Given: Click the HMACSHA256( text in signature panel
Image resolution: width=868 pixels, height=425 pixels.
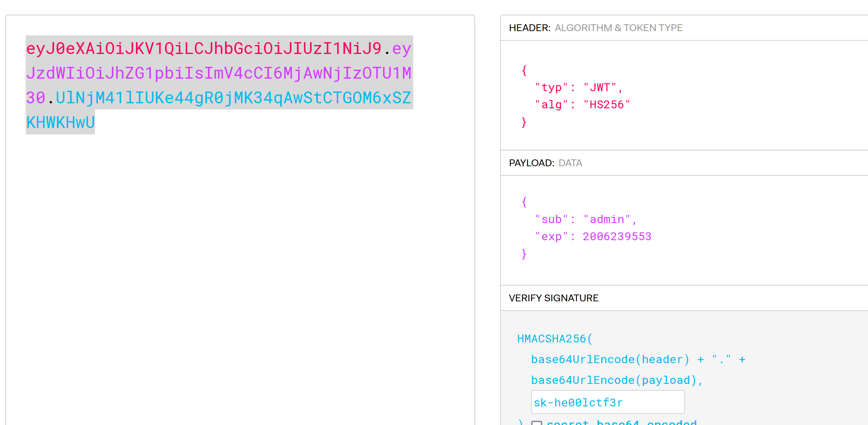Looking at the screenshot, I should point(555,339).
